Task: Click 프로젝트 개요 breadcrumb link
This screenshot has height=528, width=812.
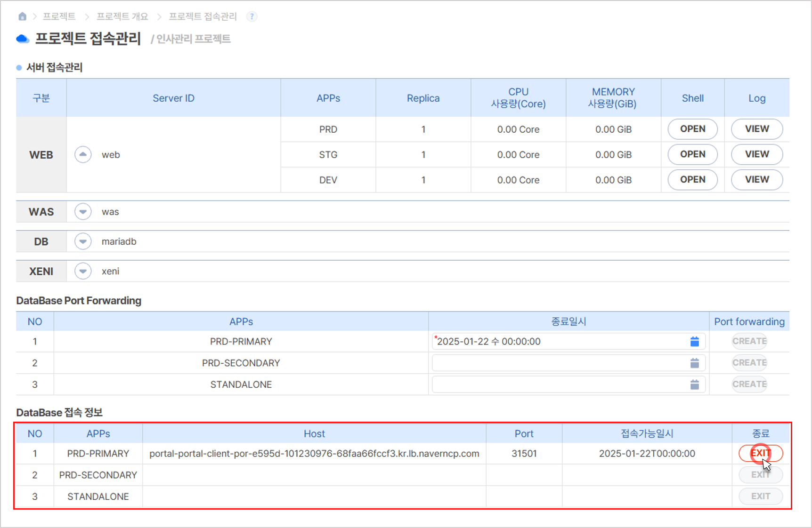Action: 122,16
